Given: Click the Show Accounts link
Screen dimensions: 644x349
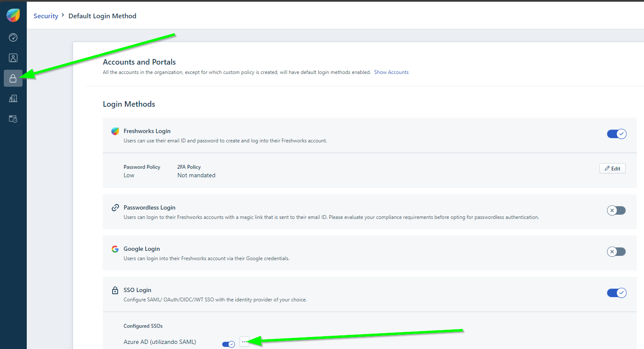Looking at the screenshot, I should click(x=391, y=72).
